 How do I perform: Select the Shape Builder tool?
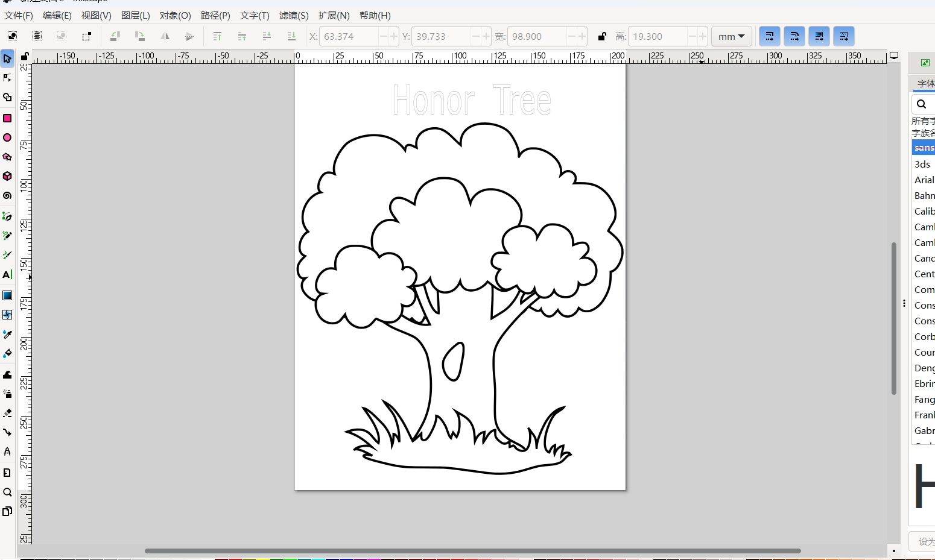pyautogui.click(x=7, y=97)
